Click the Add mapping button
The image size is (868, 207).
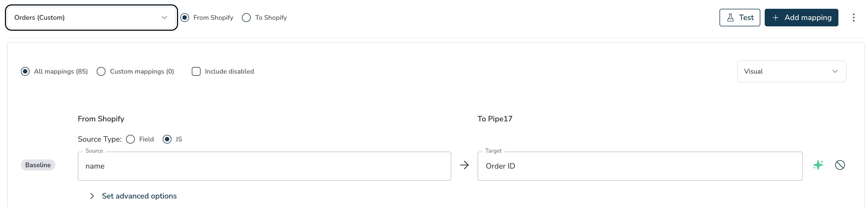click(x=801, y=18)
